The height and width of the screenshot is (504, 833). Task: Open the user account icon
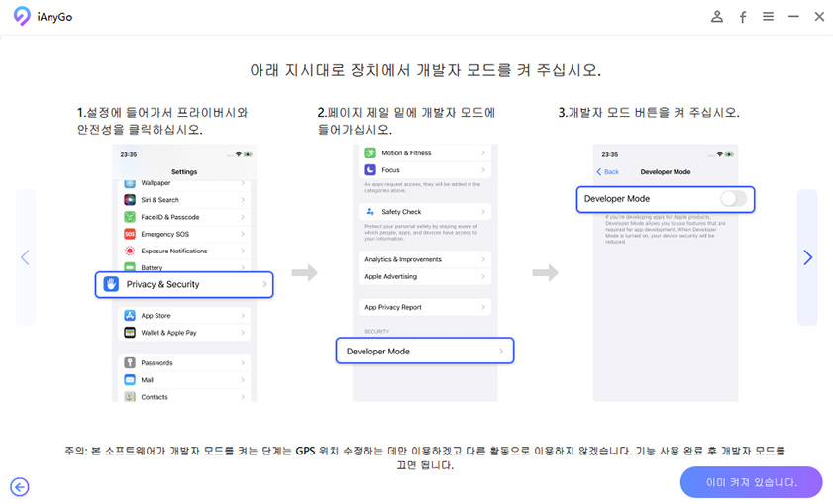717,17
